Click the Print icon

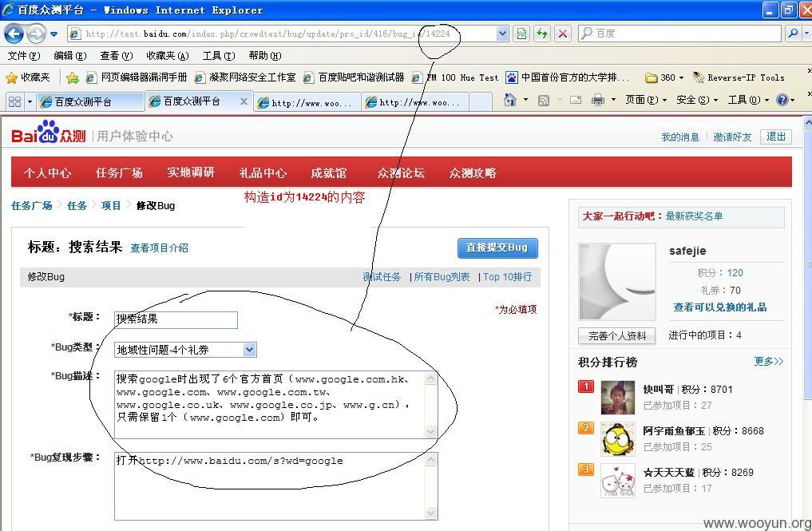tap(597, 100)
